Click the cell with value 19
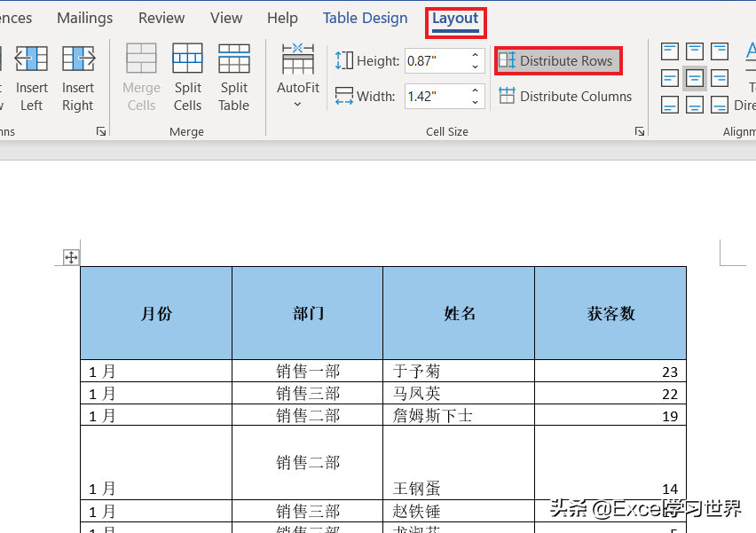Viewport: 756px width, 533px height. (610, 415)
